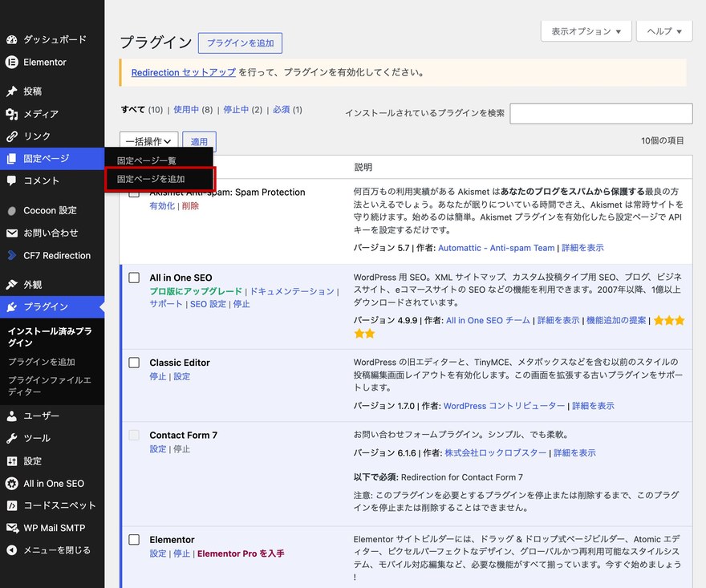Click the Elementor logo icon in the sidebar
The width and height of the screenshot is (706, 588).
[x=12, y=62]
